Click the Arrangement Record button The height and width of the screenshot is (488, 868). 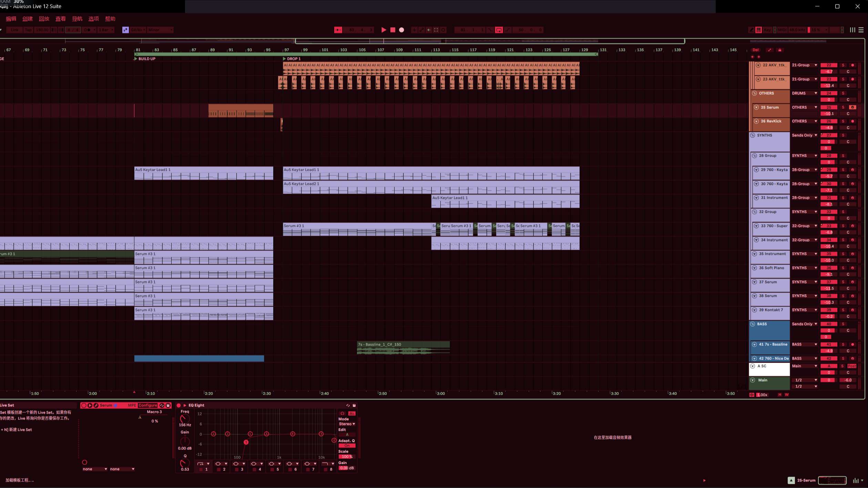click(x=401, y=30)
